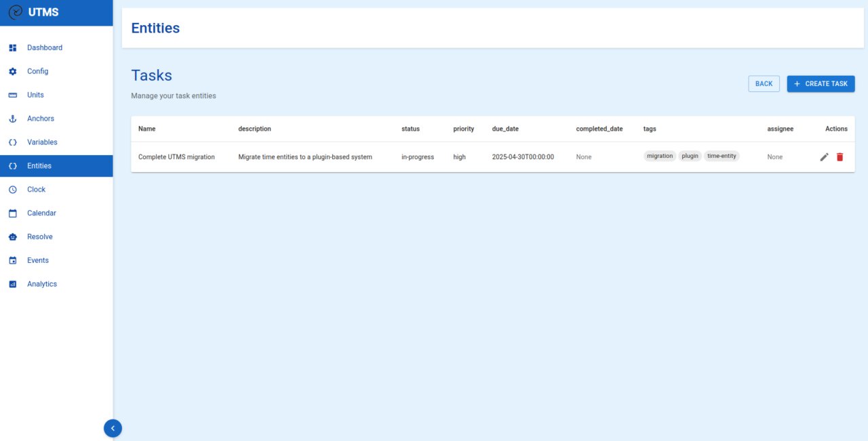Click the time-entity tag chip

[722, 156]
